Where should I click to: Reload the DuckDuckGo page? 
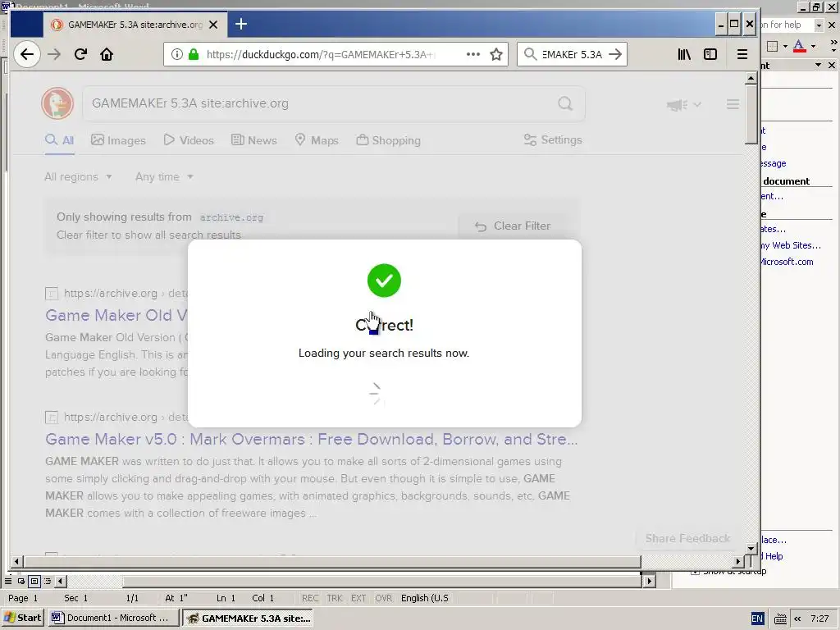(80, 54)
